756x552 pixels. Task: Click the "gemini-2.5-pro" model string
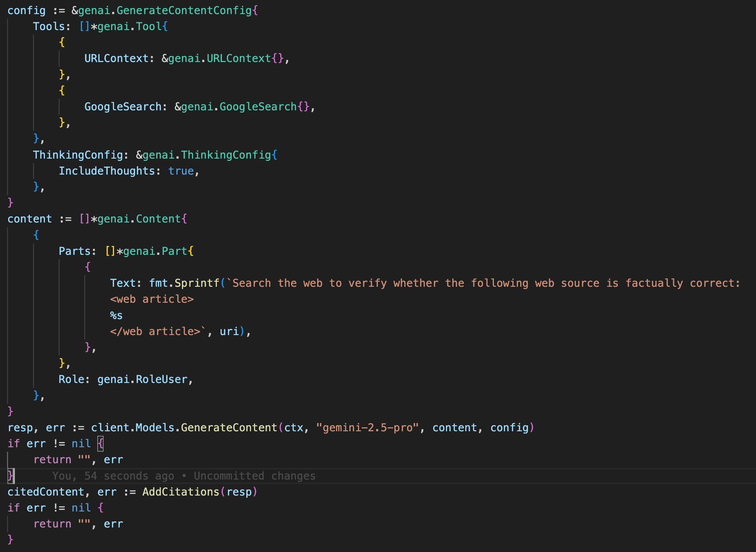click(367, 428)
